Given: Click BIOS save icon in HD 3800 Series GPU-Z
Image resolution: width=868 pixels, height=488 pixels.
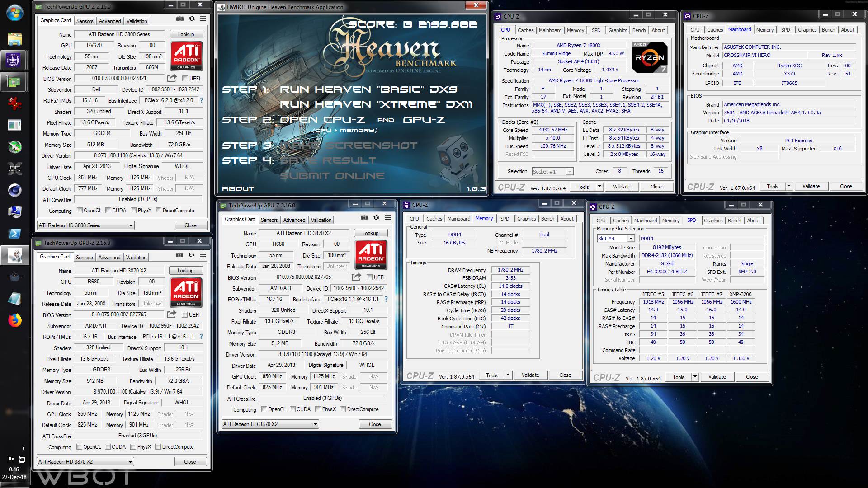Looking at the screenshot, I should coord(172,78).
